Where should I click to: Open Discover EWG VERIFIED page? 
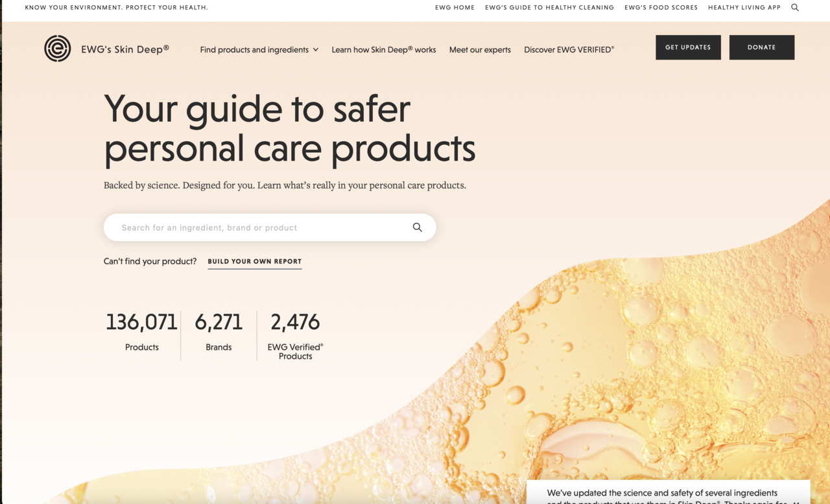(x=569, y=50)
